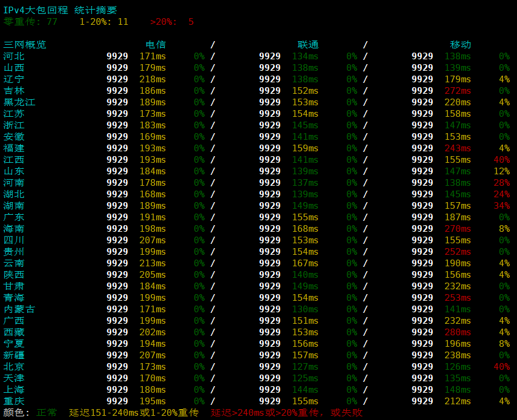517x420 pixels.
Task: Click the 168ms 联通 latency for 海南
Action: (x=305, y=229)
